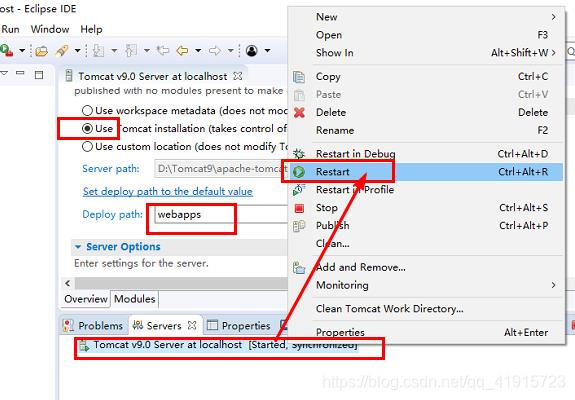Screen dimensions: 575x400
Task: Choose Publish from context menu
Action: point(427,225)
